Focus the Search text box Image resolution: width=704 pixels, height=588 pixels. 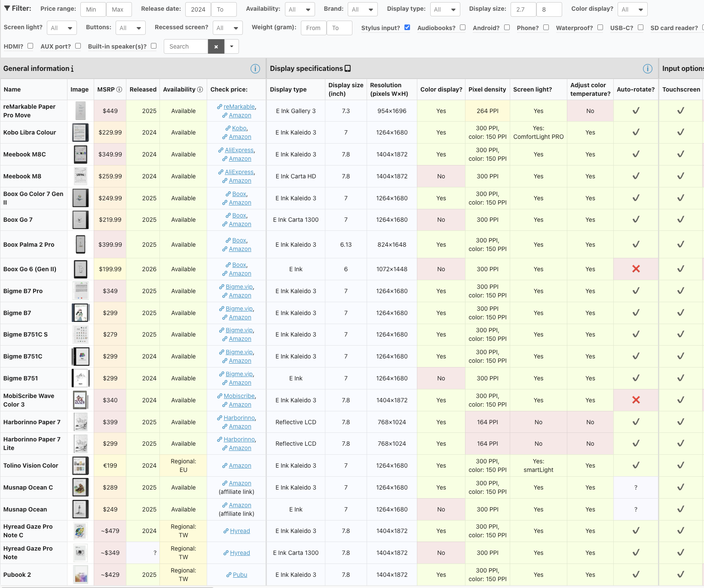point(186,46)
